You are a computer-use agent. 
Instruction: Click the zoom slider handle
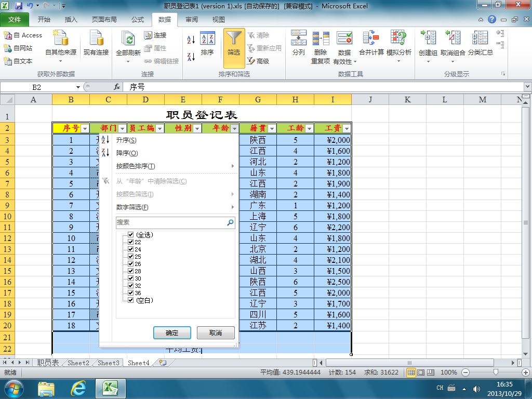[x=496, y=373]
